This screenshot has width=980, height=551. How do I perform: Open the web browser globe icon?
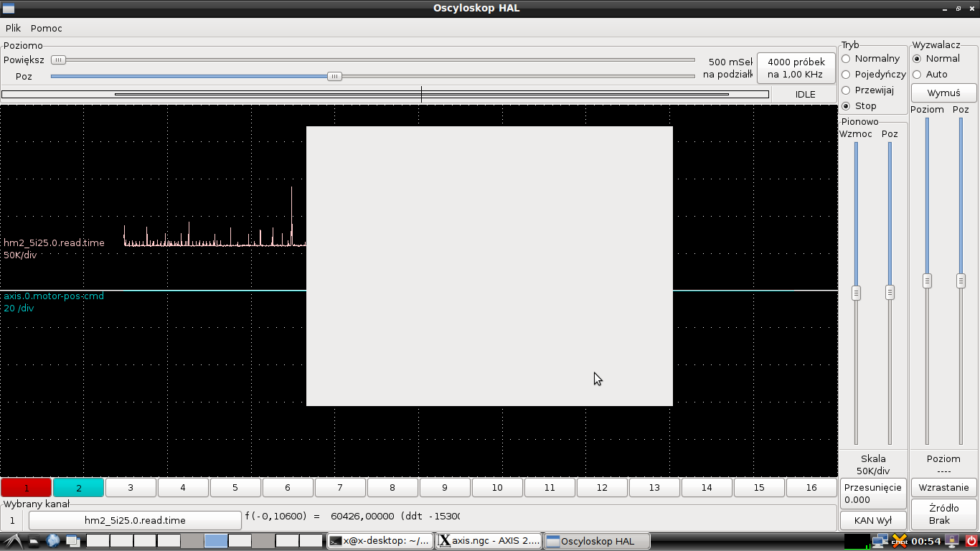point(54,541)
